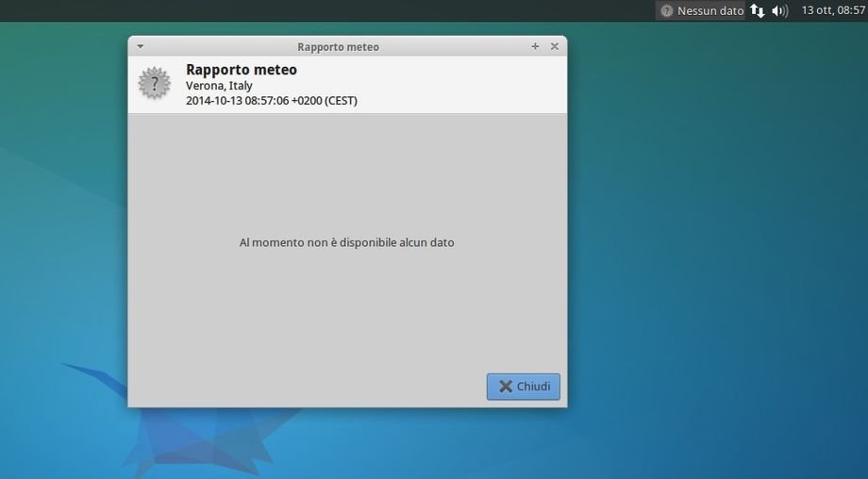Open the Nessun dato weather panel plugin
Viewport: 868px width, 479px height.
tap(701, 10)
